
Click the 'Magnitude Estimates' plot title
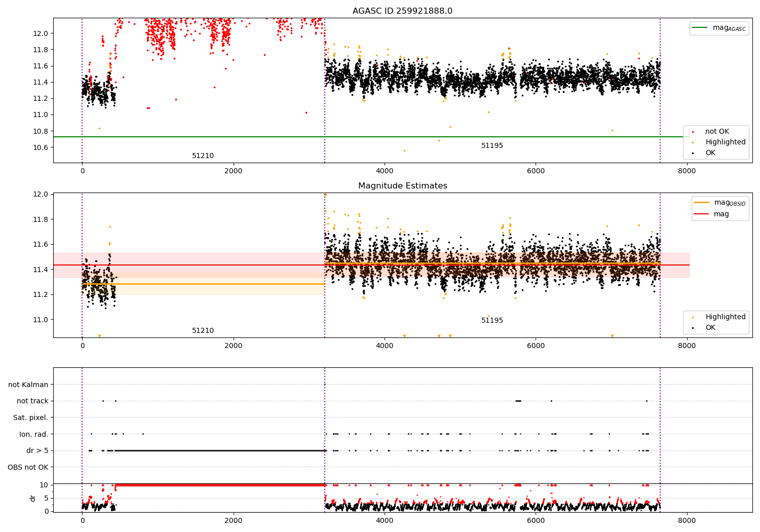tap(402, 186)
